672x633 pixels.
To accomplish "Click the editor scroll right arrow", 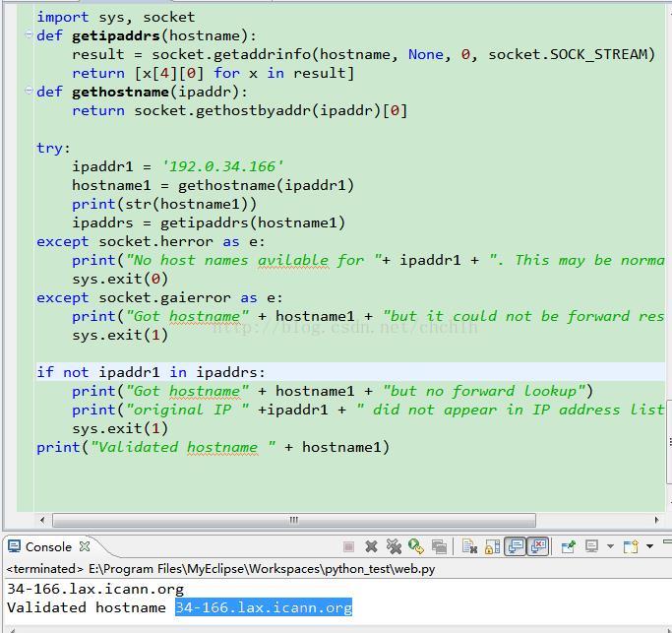I will point(656,520).
